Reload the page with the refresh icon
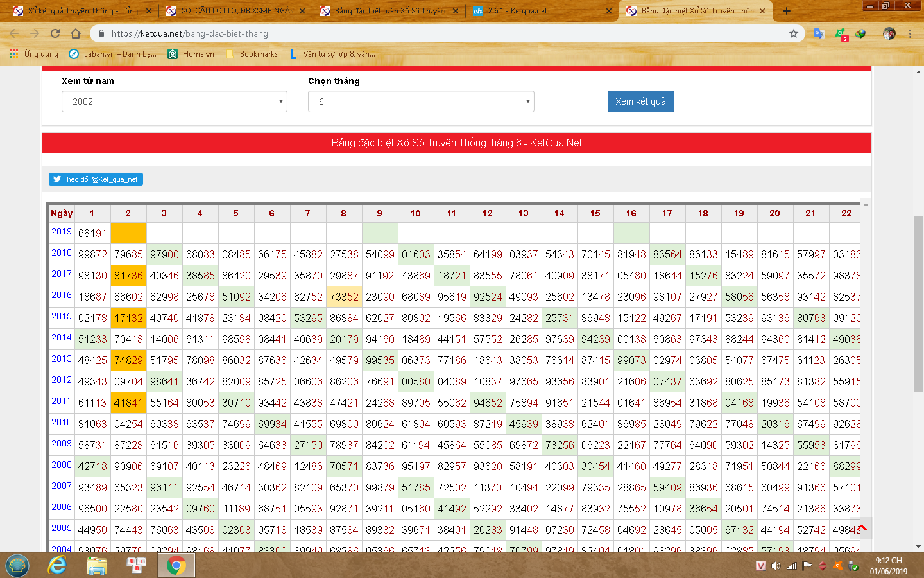Image resolution: width=924 pixels, height=578 pixels. click(55, 33)
